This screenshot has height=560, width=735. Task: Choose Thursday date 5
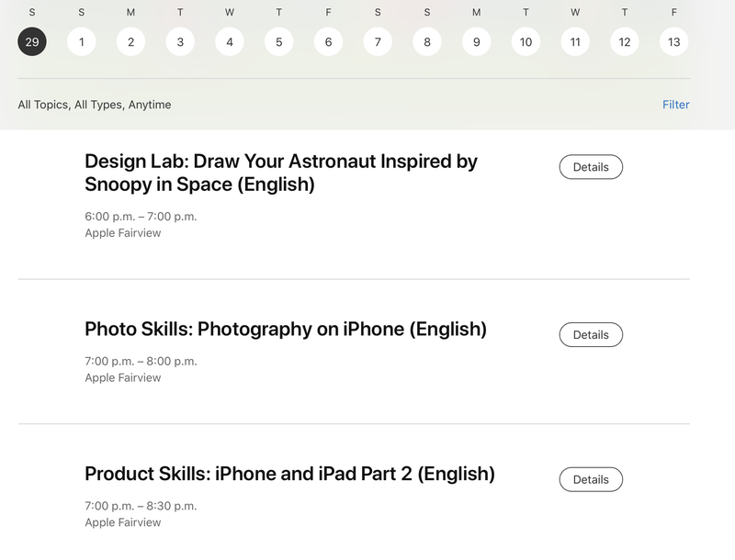pos(279,41)
